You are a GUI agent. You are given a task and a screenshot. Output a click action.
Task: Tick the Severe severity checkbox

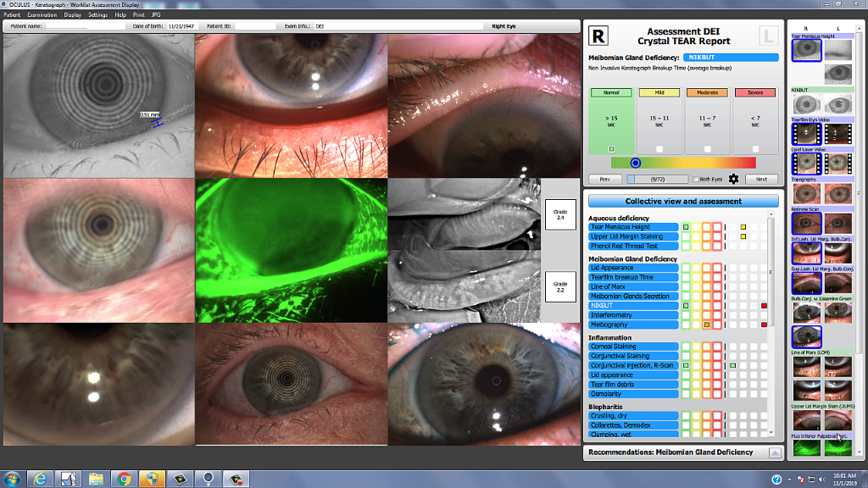[754, 148]
